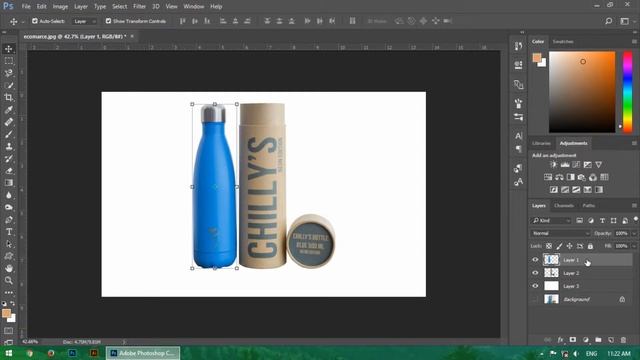Click the layer style fx icon
Viewport: 640px width, 360px height.
(x=560, y=340)
